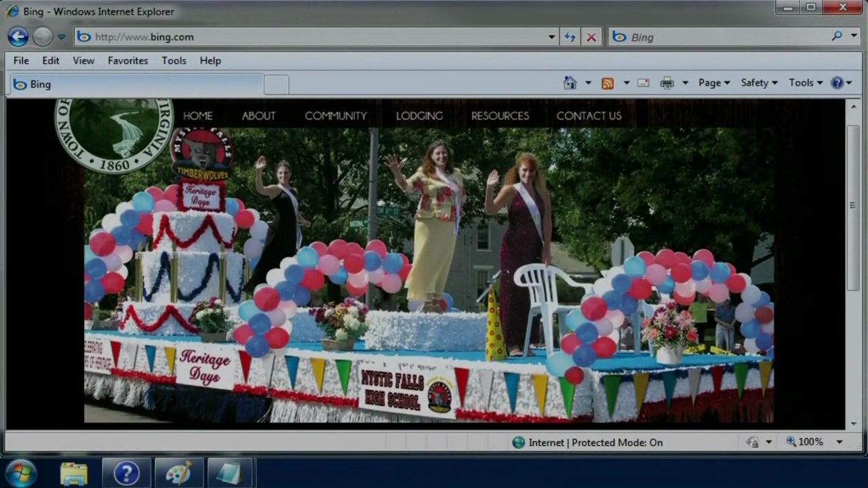Open the Windows Start orb
This screenshot has height=488, width=868.
click(x=20, y=472)
